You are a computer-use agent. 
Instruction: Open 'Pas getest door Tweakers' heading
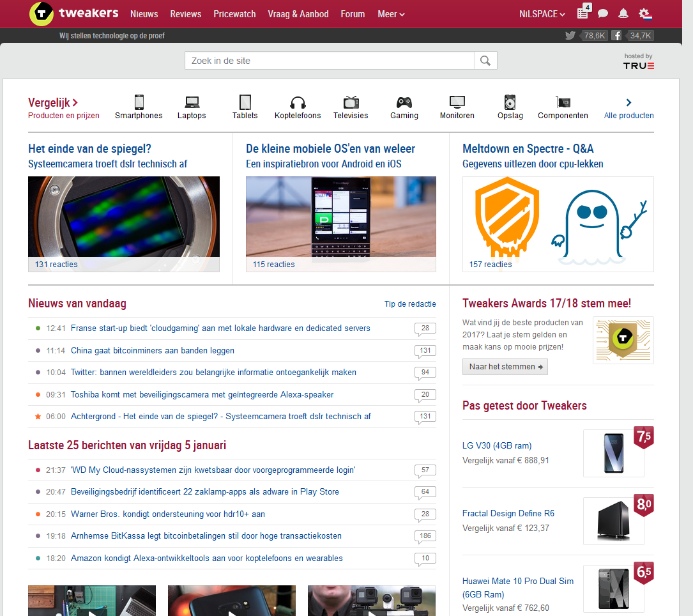tap(524, 406)
